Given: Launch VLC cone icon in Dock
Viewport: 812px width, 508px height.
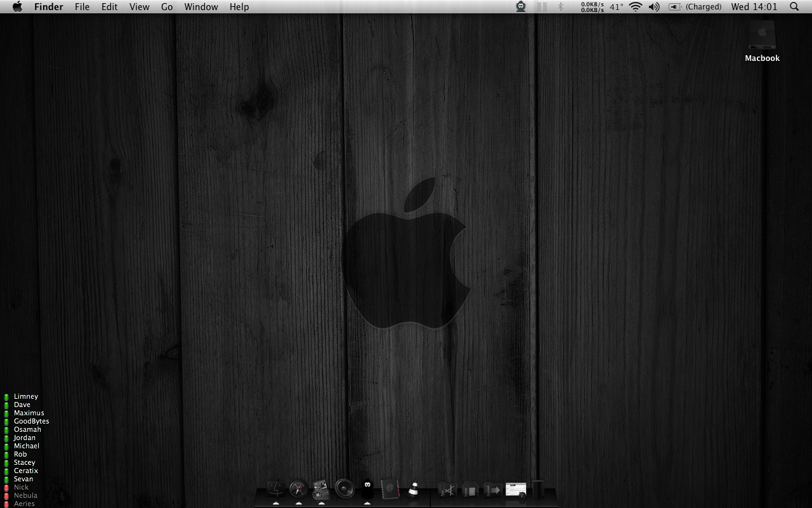Looking at the screenshot, I should [x=413, y=490].
